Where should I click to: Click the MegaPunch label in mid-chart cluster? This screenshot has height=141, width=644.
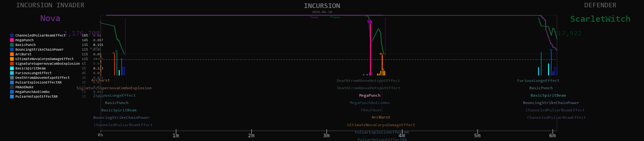370,95
